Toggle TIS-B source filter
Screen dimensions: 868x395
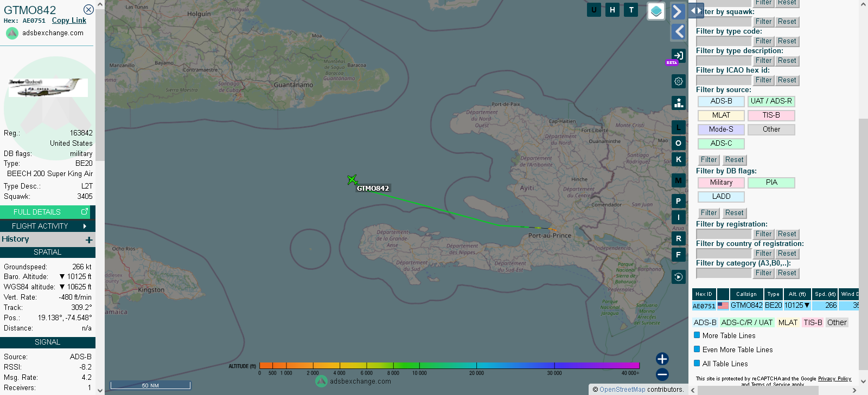point(771,115)
